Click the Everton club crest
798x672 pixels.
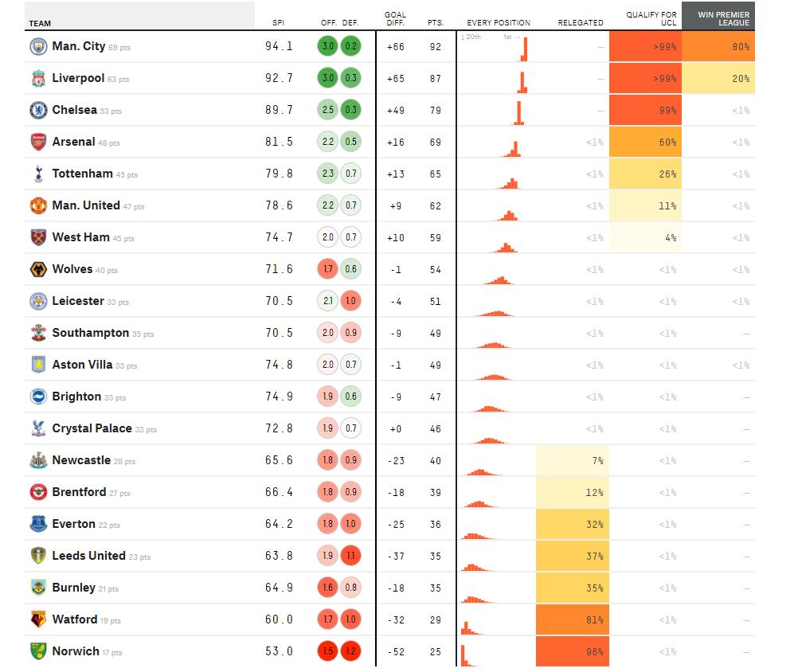pyautogui.click(x=38, y=525)
